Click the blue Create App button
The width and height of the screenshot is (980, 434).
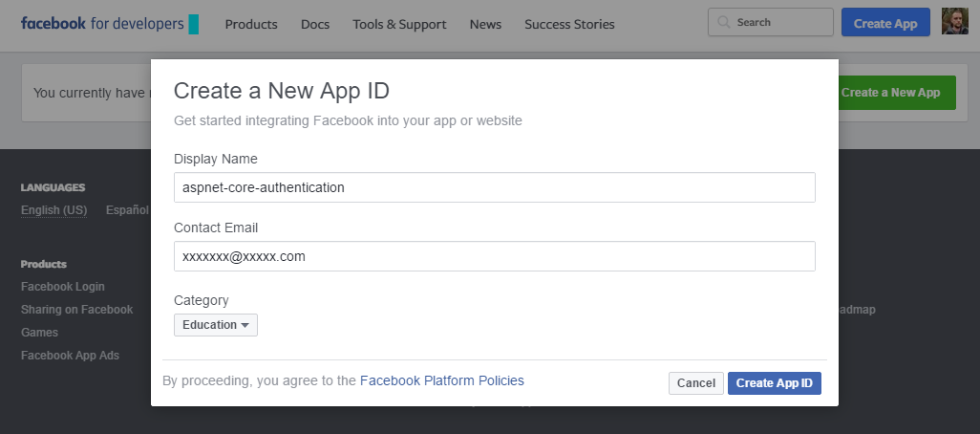pos(885,23)
